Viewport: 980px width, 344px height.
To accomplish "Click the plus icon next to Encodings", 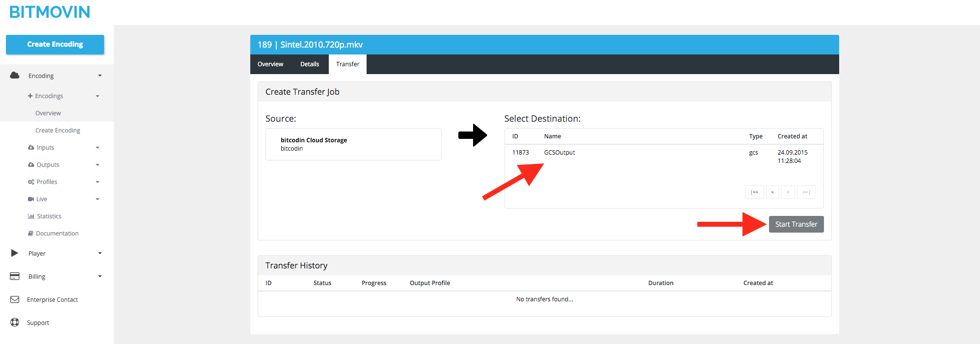I will (30, 96).
